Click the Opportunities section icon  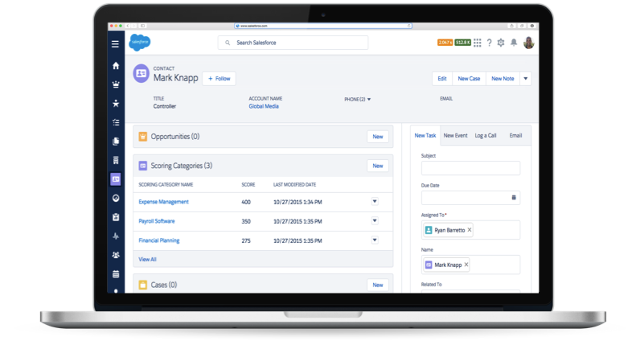click(142, 137)
